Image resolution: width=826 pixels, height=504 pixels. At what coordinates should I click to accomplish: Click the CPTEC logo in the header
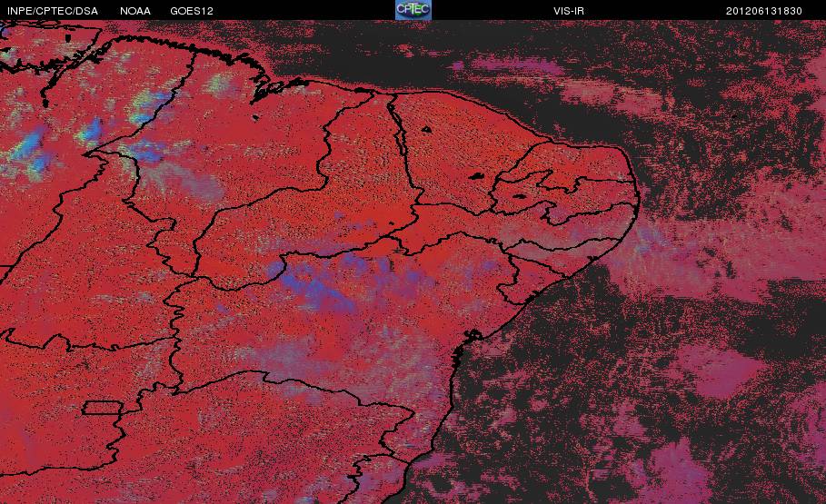tap(413, 10)
